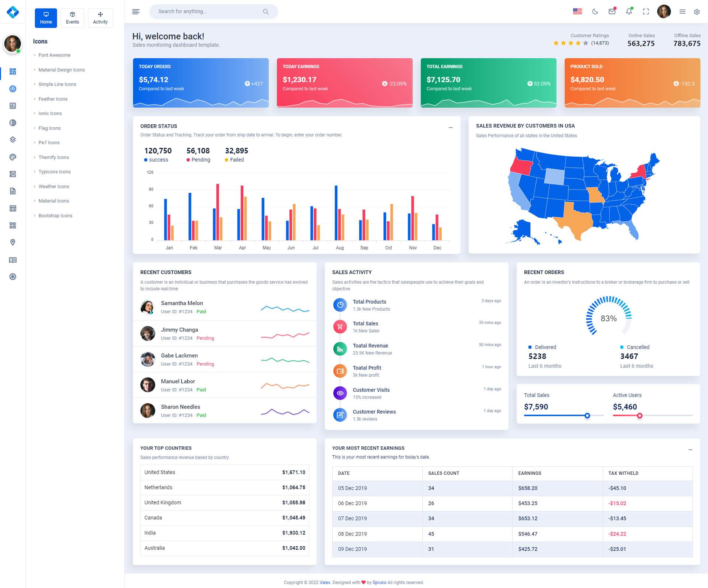
Task: Toggle dark mode moon icon
Action: tap(595, 12)
